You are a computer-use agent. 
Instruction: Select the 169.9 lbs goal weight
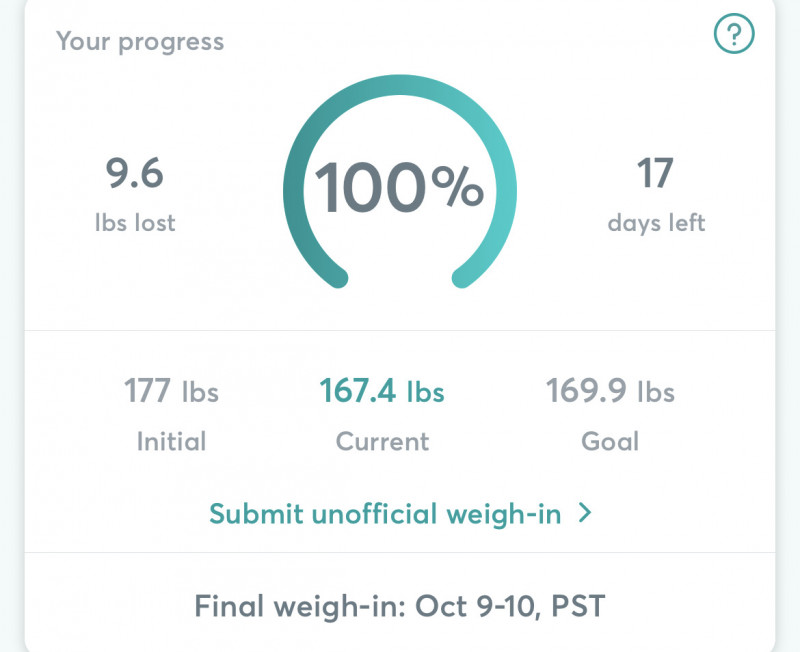(610, 391)
